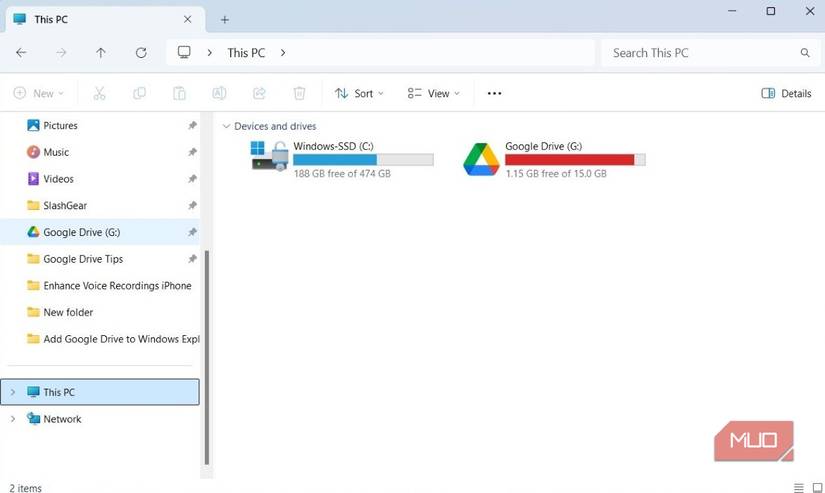Click the pin beside Google Drive Tips
This screenshot has height=493, width=825.
tap(193, 259)
